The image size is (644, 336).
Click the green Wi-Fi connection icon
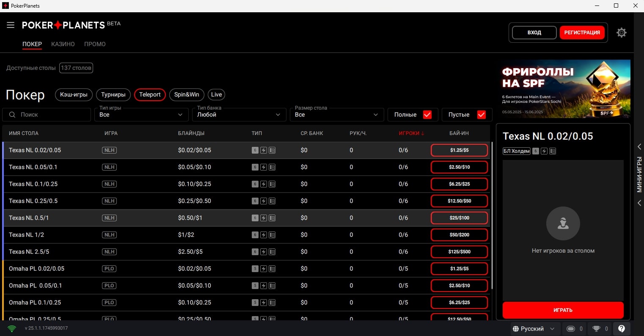[x=12, y=328]
